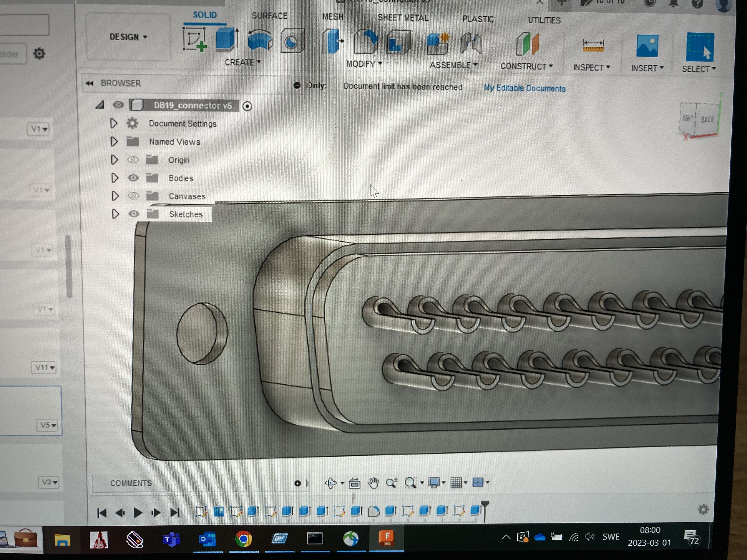Switch to the SOLID tab
The image size is (747, 560).
tap(205, 15)
